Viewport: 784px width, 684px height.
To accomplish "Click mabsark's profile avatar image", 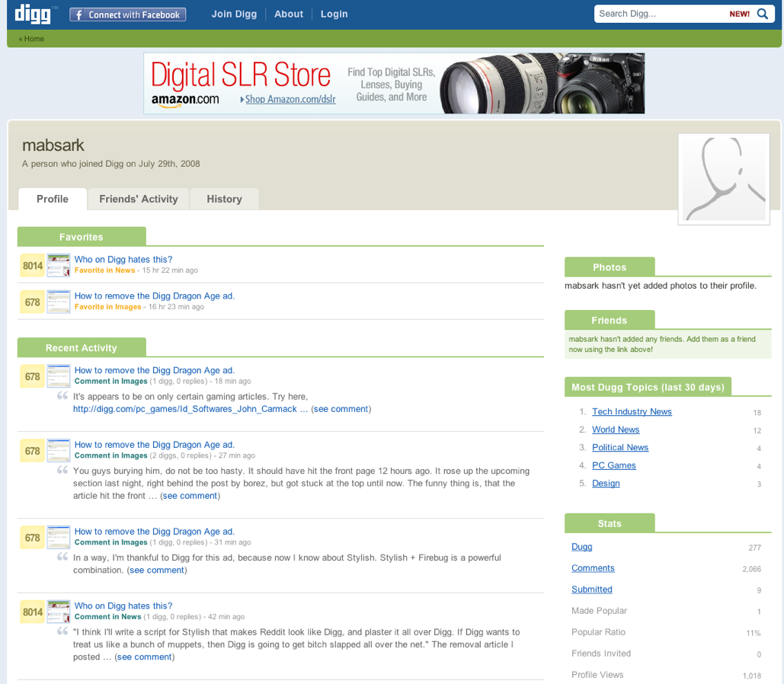I will coord(724,179).
